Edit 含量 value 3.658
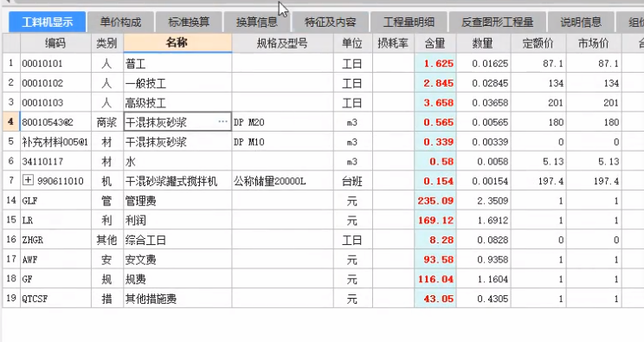The height and width of the screenshot is (342, 644). 435,102
